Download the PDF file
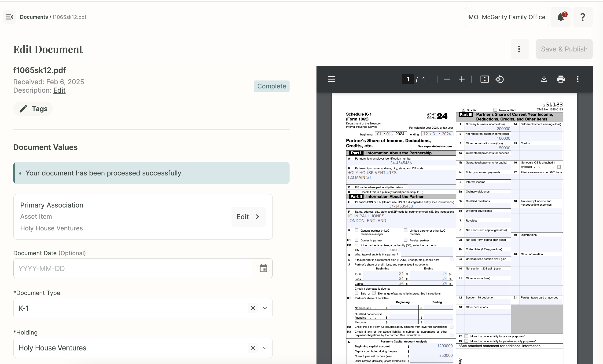This screenshot has height=364, width=603. tap(544, 79)
